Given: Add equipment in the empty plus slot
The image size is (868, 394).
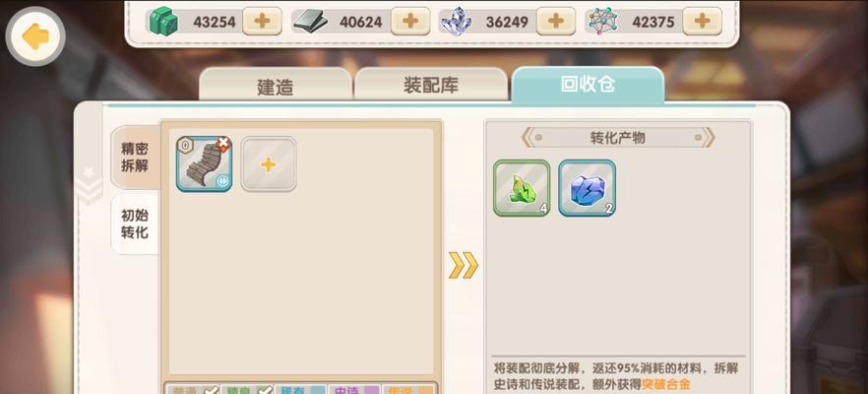Looking at the screenshot, I should pyautogui.click(x=269, y=164).
